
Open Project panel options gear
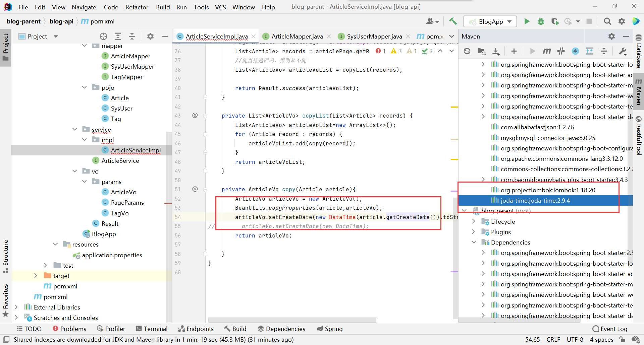(150, 36)
